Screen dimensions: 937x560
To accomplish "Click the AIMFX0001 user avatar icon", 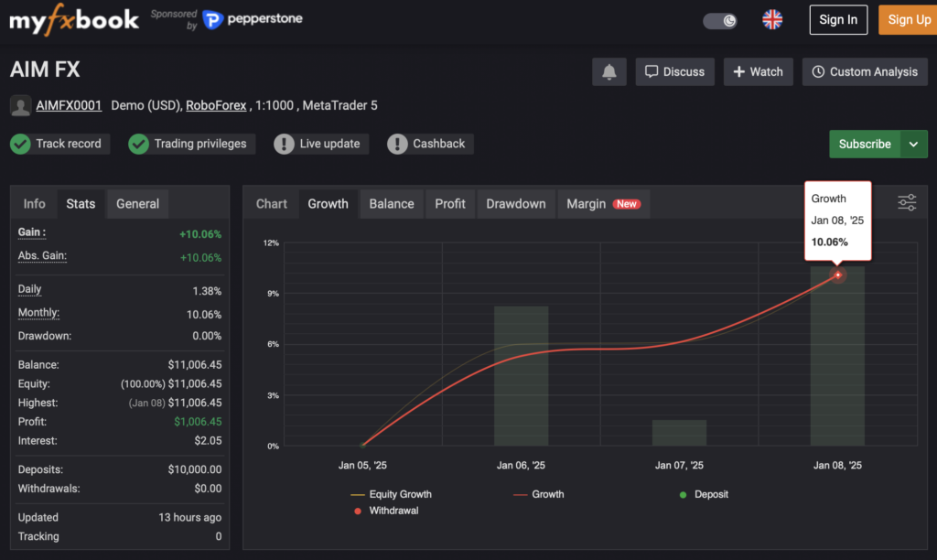I will click(20, 106).
